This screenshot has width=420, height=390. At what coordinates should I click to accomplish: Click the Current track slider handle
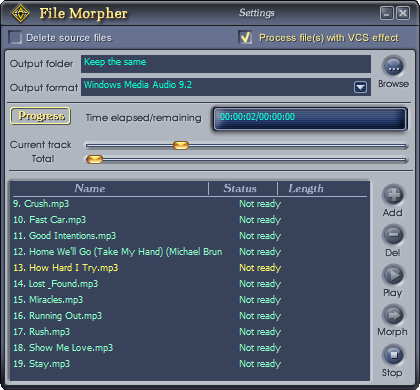181,145
